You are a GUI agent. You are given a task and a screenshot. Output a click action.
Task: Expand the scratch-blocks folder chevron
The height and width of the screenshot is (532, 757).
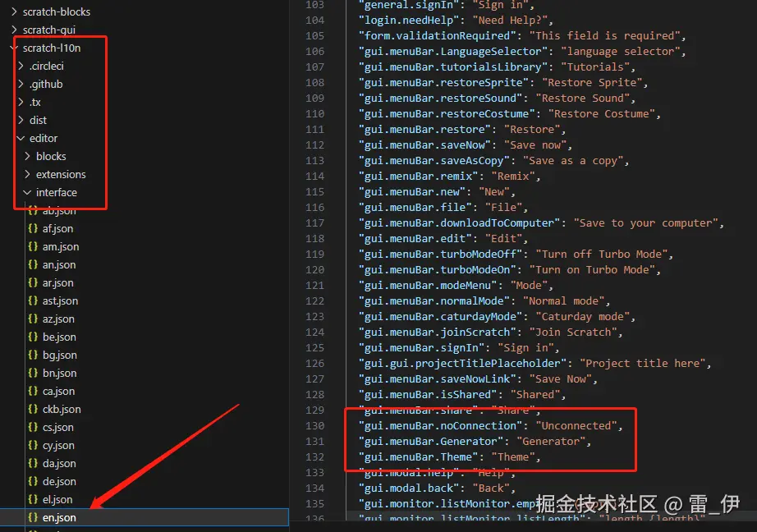coord(14,11)
